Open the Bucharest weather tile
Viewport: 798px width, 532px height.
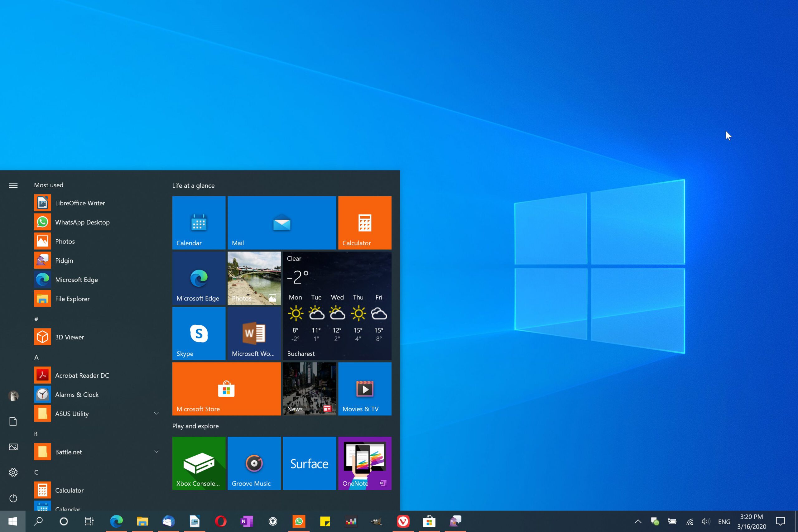[337, 306]
